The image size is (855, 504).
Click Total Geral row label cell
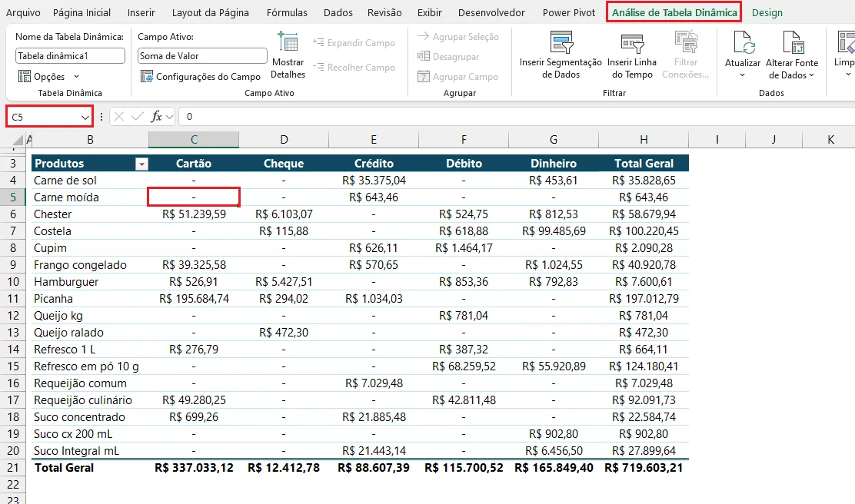point(90,467)
